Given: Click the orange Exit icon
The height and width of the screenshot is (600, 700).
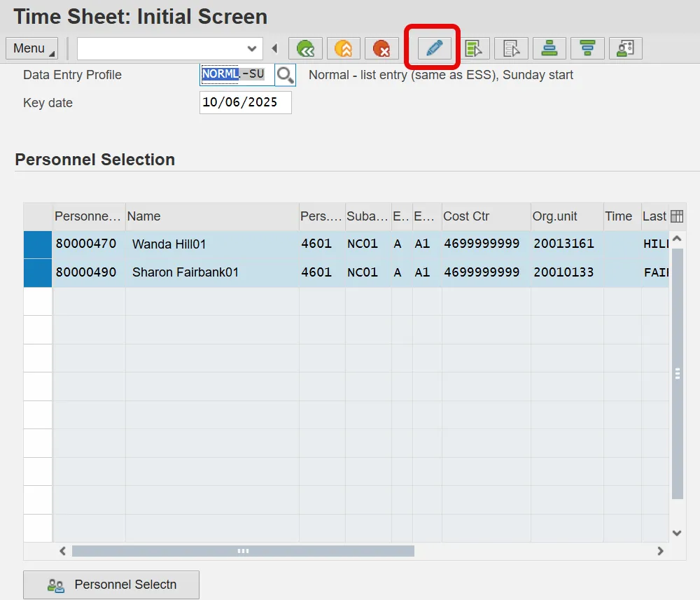Looking at the screenshot, I should (x=343, y=48).
